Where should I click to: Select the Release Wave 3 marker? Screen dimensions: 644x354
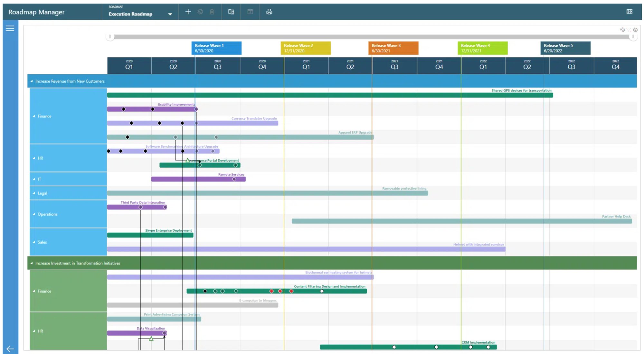(393, 48)
